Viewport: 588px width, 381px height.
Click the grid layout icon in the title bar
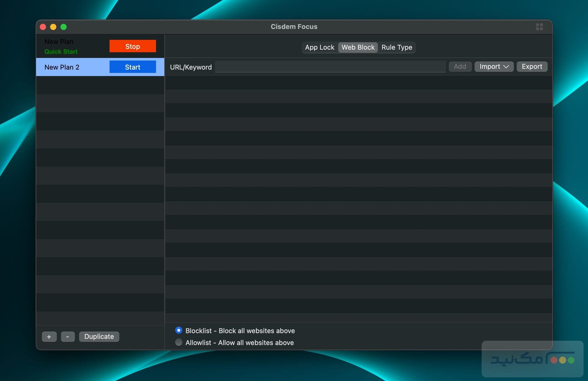tap(539, 27)
